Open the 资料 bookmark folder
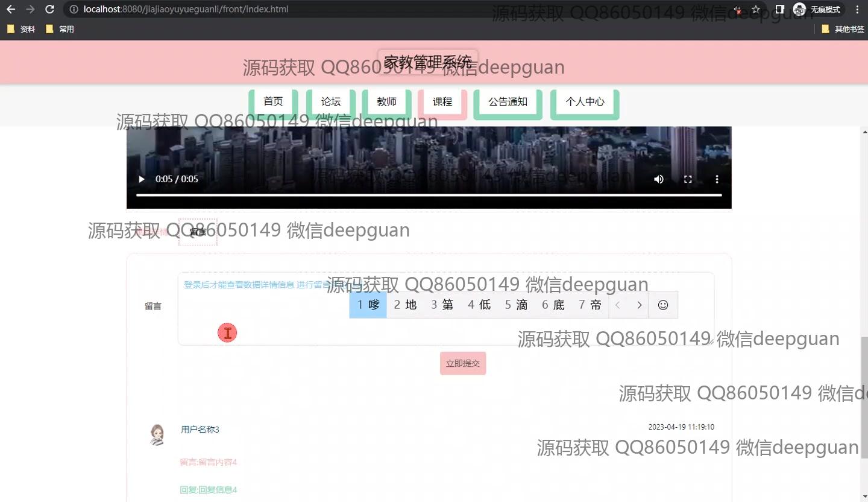The height and width of the screenshot is (502, 868). [21, 28]
